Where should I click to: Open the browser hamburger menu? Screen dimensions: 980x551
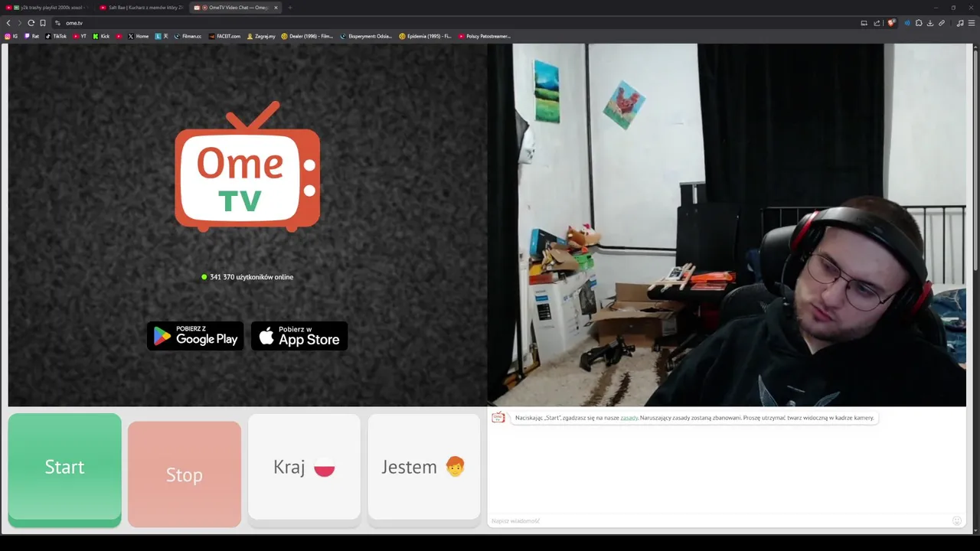[972, 23]
